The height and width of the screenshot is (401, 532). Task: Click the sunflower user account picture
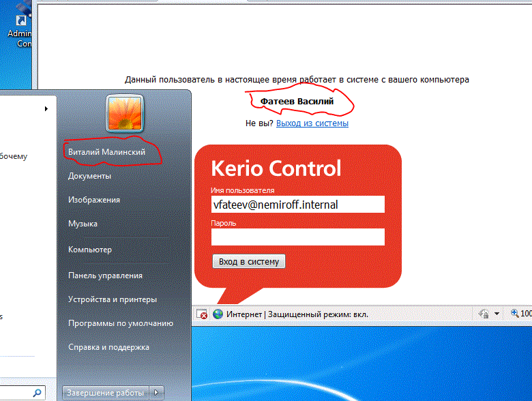(125, 113)
